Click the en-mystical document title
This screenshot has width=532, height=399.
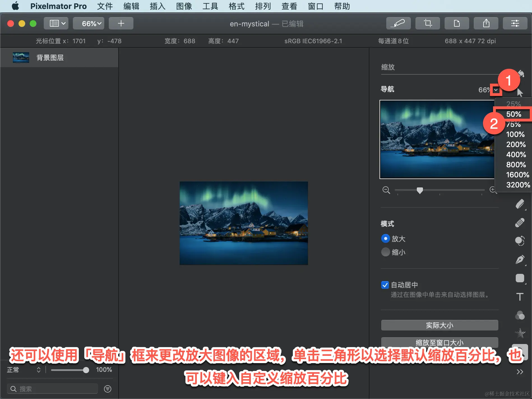pyautogui.click(x=249, y=24)
